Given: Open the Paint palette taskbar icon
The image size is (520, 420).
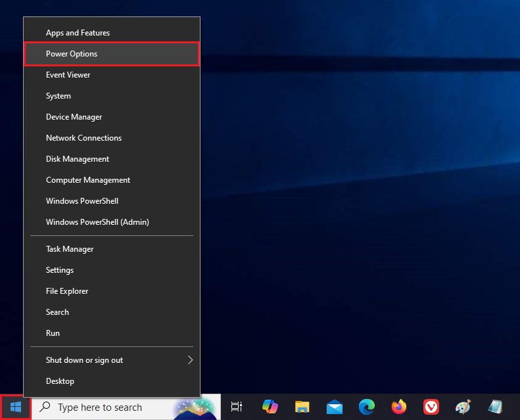Looking at the screenshot, I should coord(463,407).
